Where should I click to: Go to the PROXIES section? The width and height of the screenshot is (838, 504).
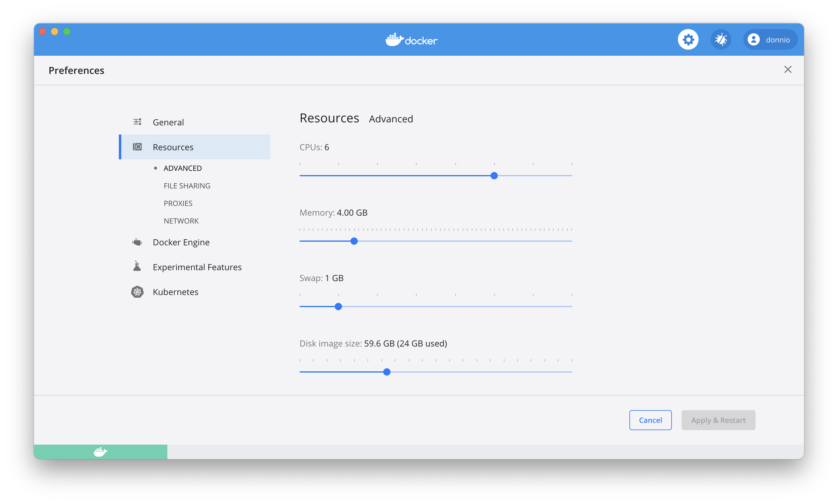(x=178, y=203)
